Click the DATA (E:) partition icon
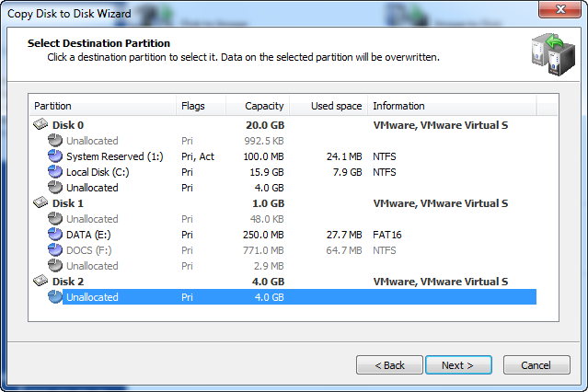588x392 pixels. point(55,235)
